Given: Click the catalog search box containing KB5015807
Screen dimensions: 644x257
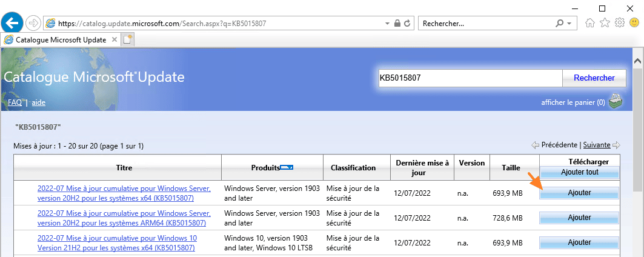Looking at the screenshot, I should pyautogui.click(x=470, y=78).
